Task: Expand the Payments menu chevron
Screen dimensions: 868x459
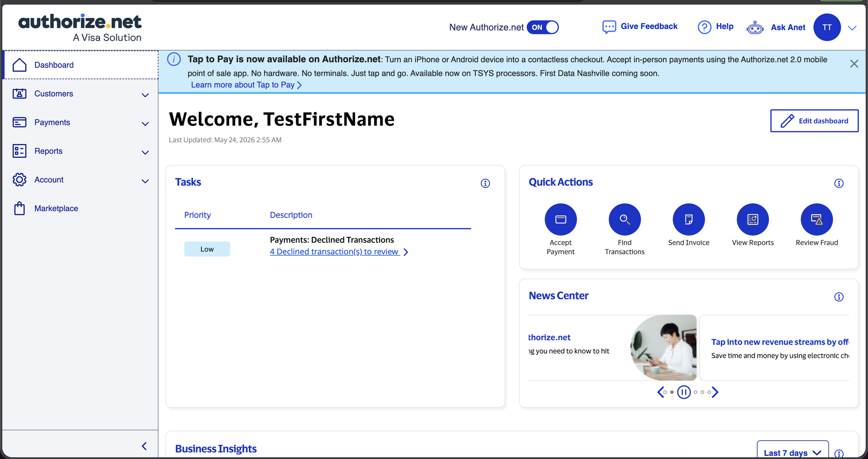Action: pos(145,124)
